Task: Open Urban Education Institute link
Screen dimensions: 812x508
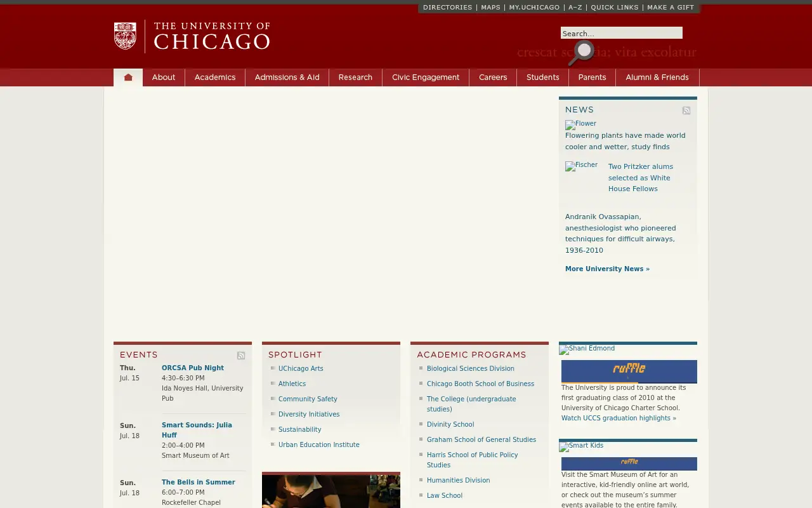Action: click(x=319, y=445)
